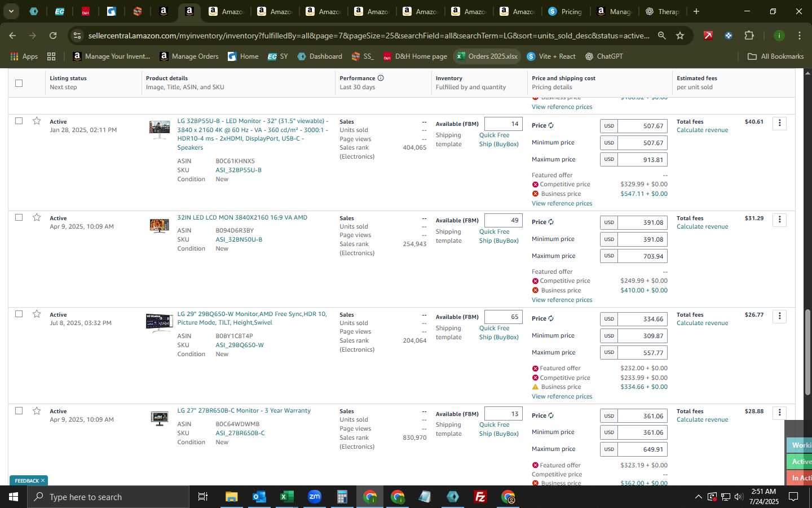The width and height of the screenshot is (812, 508).
Task: Star the 32IN LED LCD MON listing
Action: tap(37, 217)
